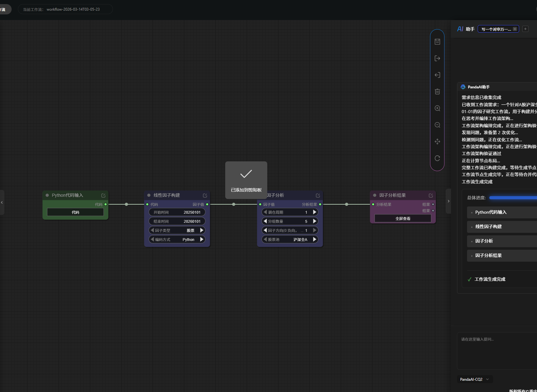Click the PandaAI助手 avatar icon

tap(463, 87)
